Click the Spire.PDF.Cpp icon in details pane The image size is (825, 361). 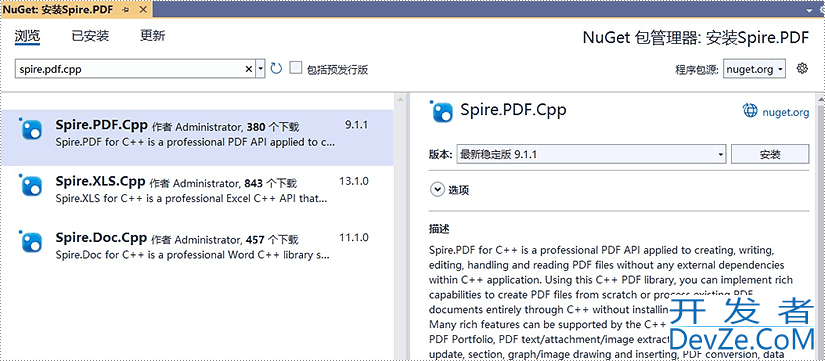coord(441,111)
